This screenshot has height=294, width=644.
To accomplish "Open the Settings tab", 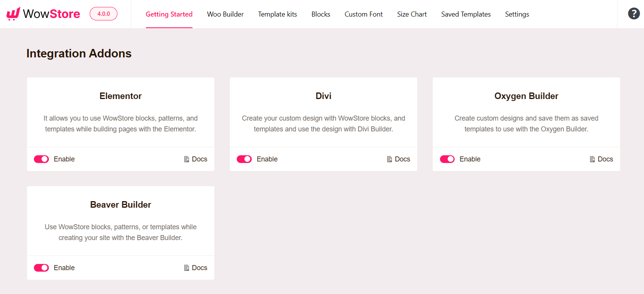I will tap(517, 14).
